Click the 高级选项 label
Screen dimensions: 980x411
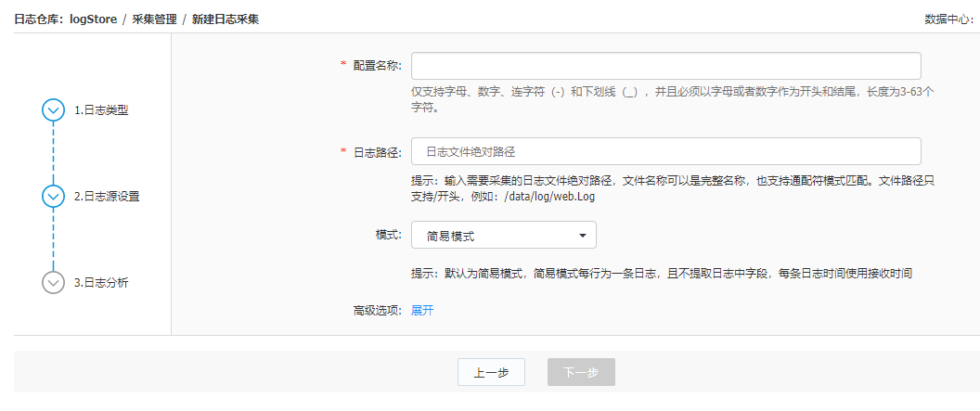[x=377, y=311]
